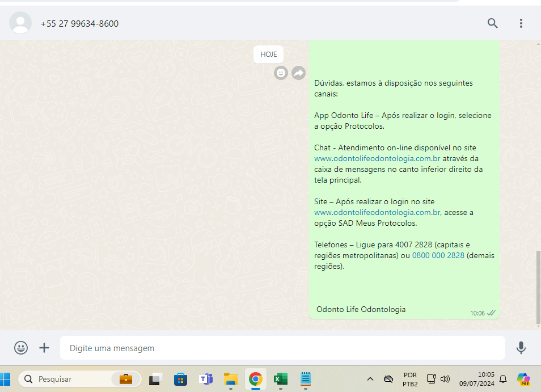Open clock and calendar 09/07/2024
541x392 pixels.
click(476, 379)
